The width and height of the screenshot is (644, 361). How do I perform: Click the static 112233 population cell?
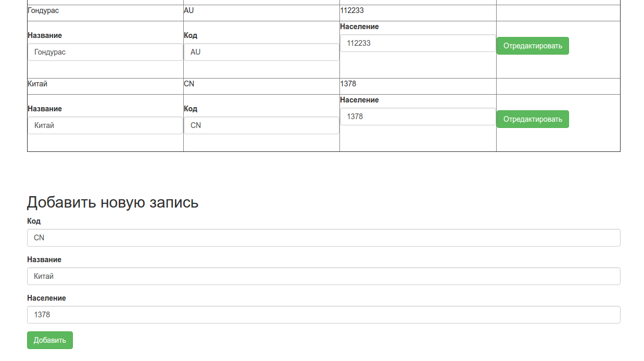coord(352,10)
